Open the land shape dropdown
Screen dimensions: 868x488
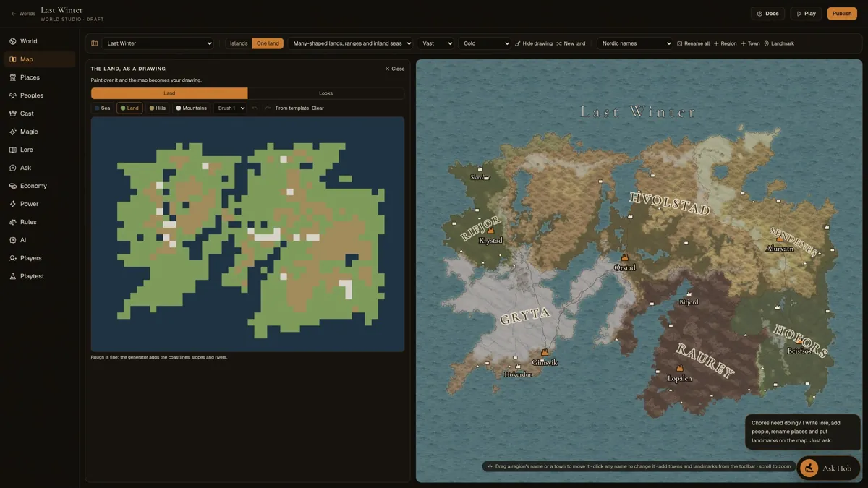(351, 43)
